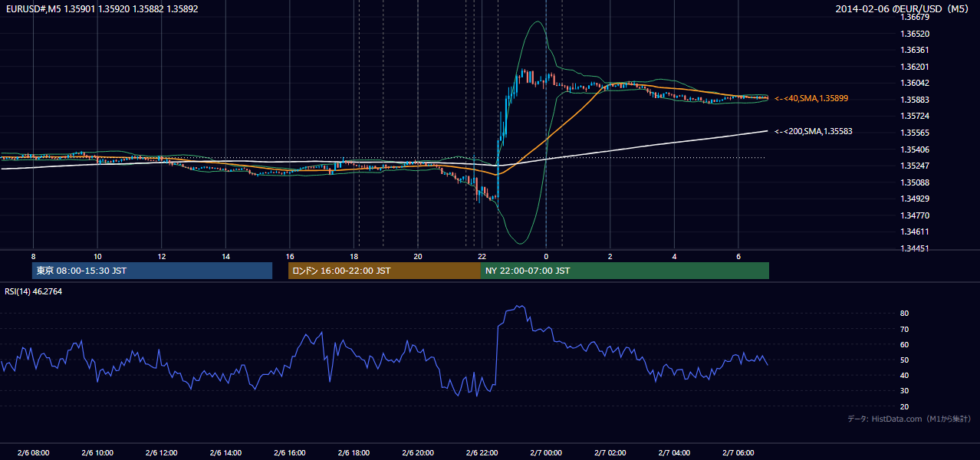Click hour label 18 on price chart axis
This screenshot has width=980, height=460.
click(354, 256)
